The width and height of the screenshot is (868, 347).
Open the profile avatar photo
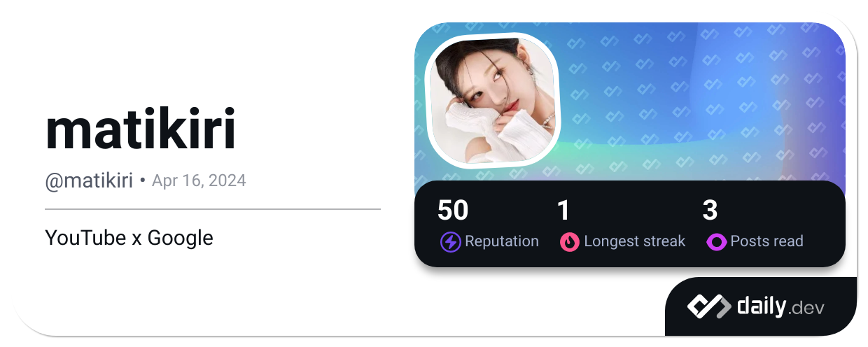pos(493,99)
